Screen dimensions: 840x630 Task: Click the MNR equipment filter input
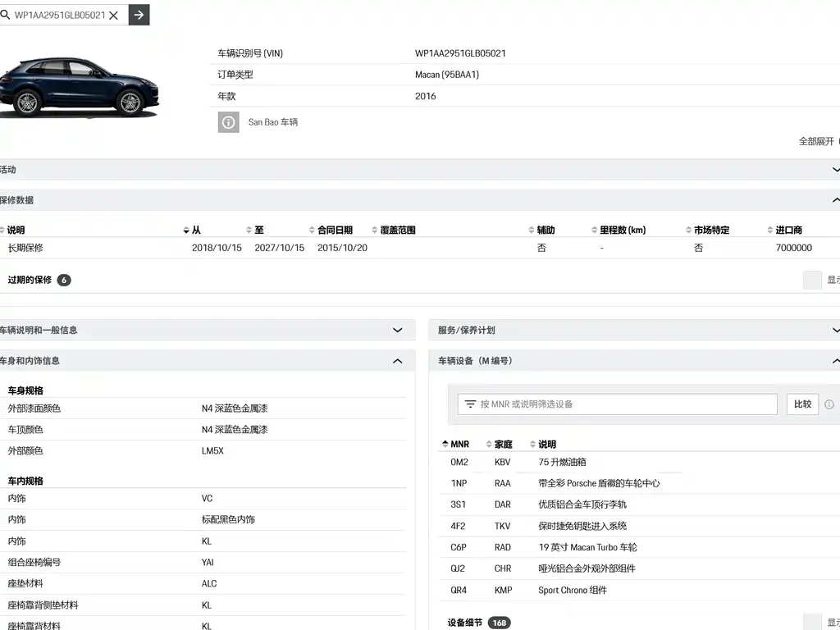click(x=623, y=404)
